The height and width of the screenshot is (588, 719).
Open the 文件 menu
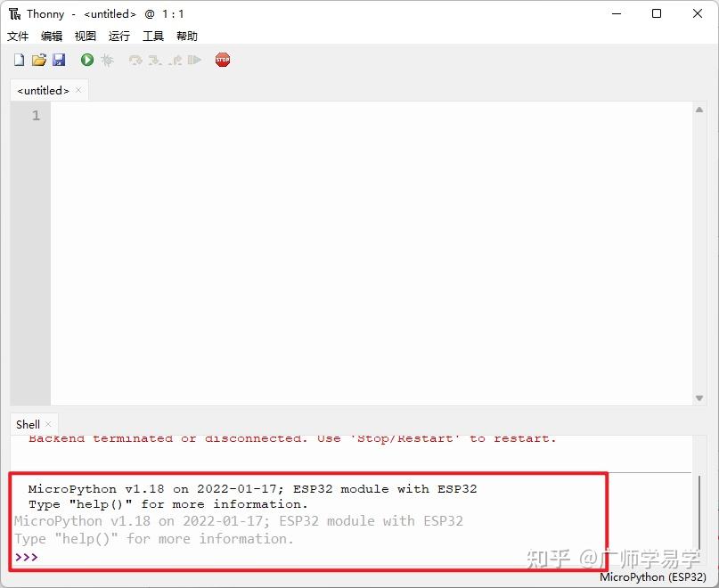click(19, 36)
